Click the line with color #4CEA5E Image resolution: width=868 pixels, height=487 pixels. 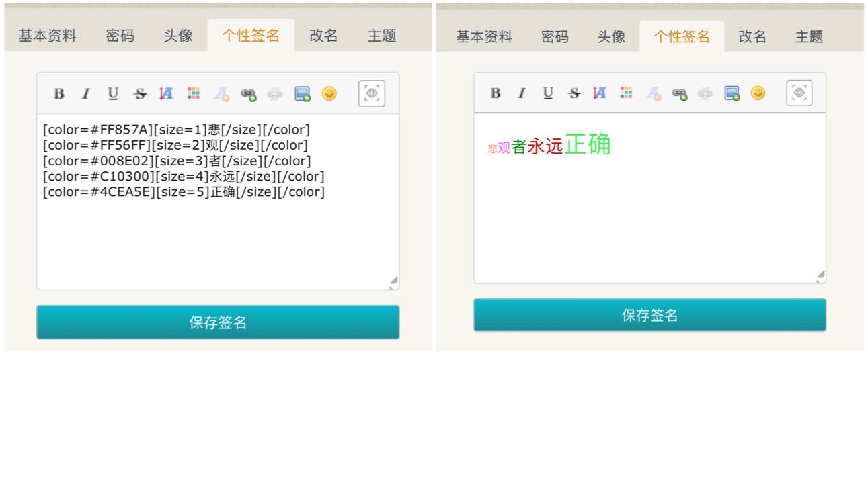[184, 191]
